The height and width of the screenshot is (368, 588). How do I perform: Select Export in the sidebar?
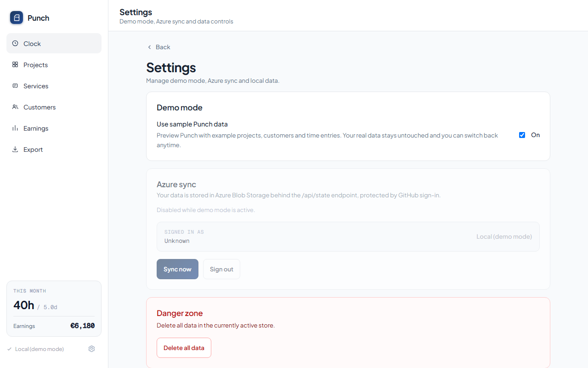54,149
